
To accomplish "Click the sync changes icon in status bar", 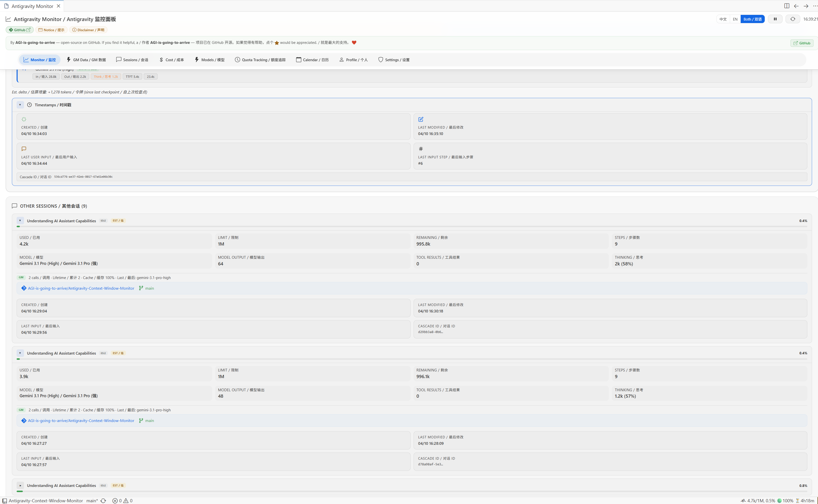I will pos(103,500).
